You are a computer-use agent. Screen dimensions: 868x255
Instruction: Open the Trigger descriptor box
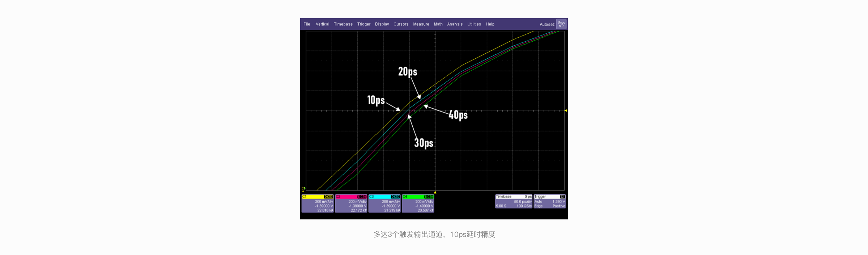[549, 201]
